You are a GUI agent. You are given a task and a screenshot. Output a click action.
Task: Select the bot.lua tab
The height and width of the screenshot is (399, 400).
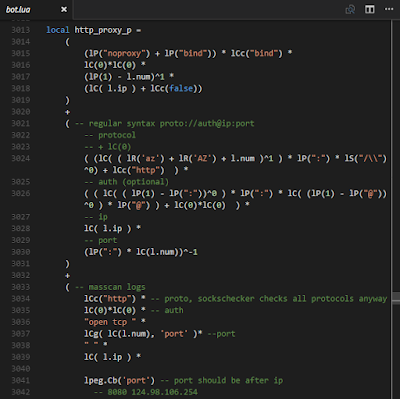coord(37,9)
